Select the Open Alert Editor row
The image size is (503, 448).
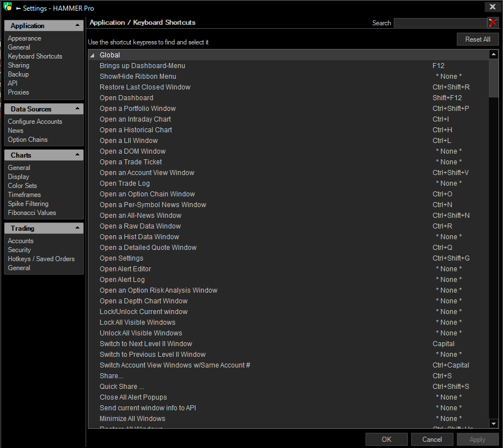pyautogui.click(x=289, y=269)
